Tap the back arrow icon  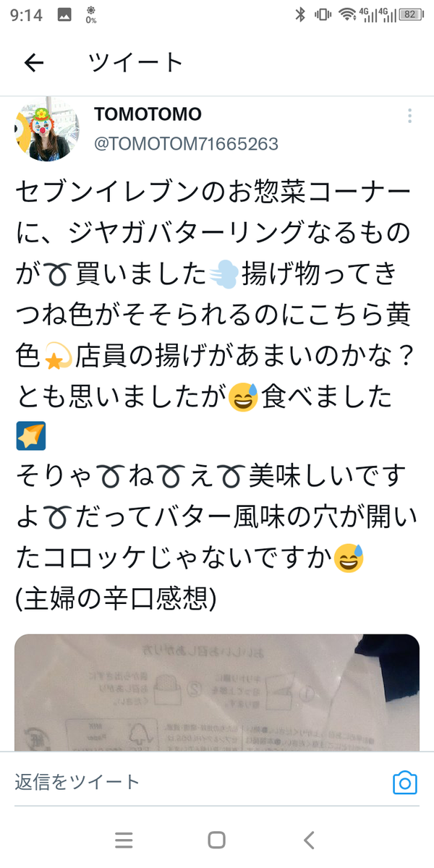(34, 64)
